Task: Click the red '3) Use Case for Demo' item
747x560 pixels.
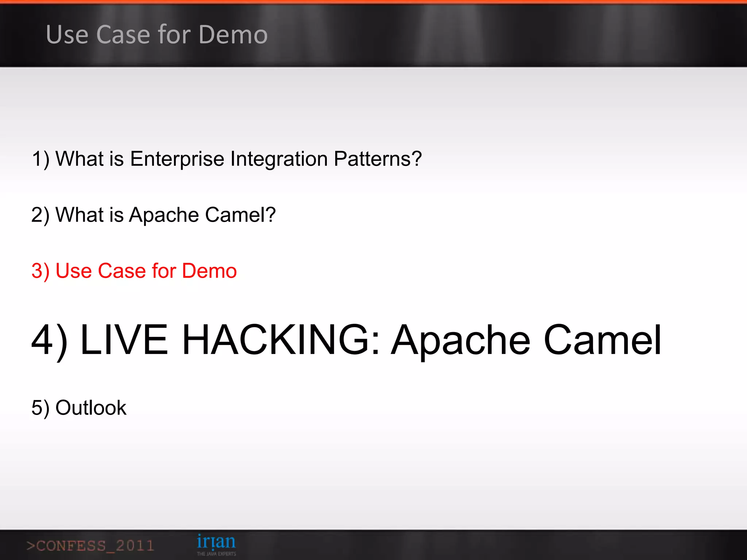Action: (x=134, y=271)
